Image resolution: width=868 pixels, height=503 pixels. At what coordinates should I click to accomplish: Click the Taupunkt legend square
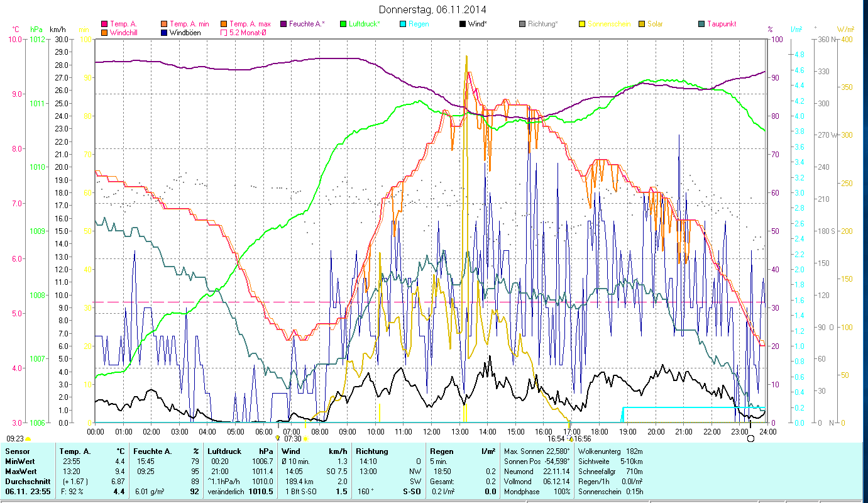701,24
